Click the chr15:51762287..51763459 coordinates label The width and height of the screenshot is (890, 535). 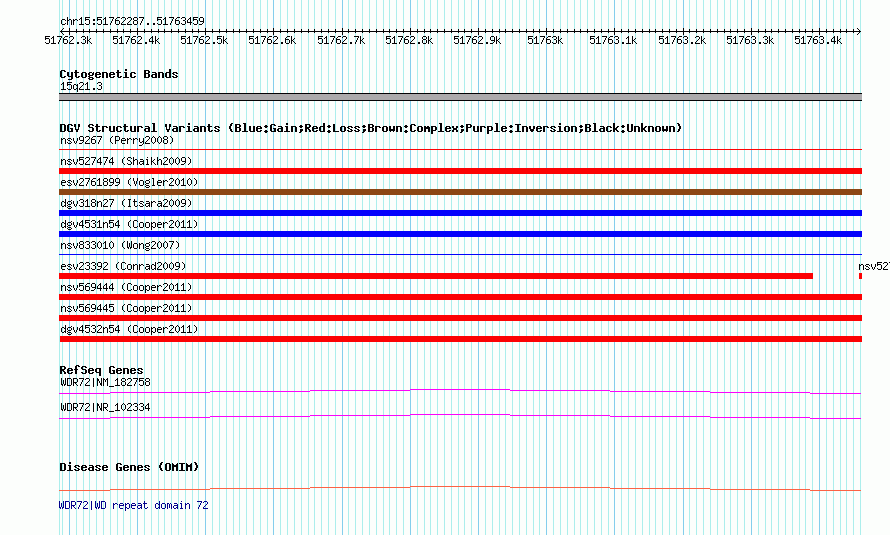coord(132,22)
